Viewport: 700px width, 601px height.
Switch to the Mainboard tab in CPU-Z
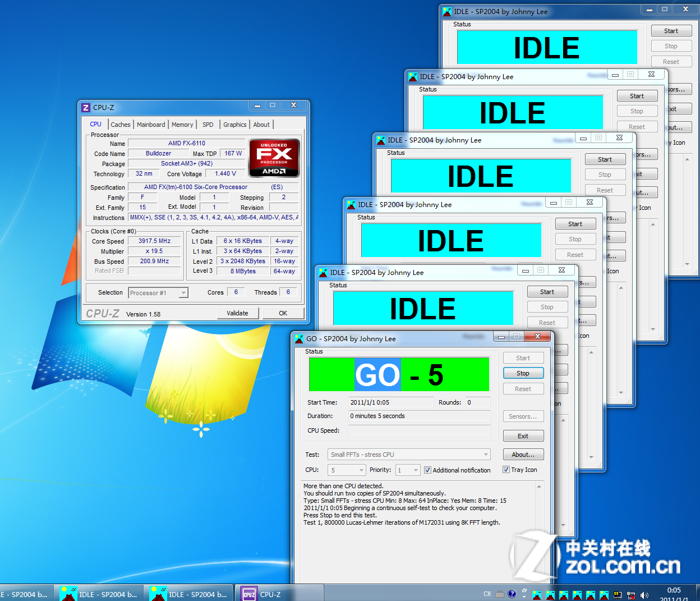pyautogui.click(x=151, y=125)
